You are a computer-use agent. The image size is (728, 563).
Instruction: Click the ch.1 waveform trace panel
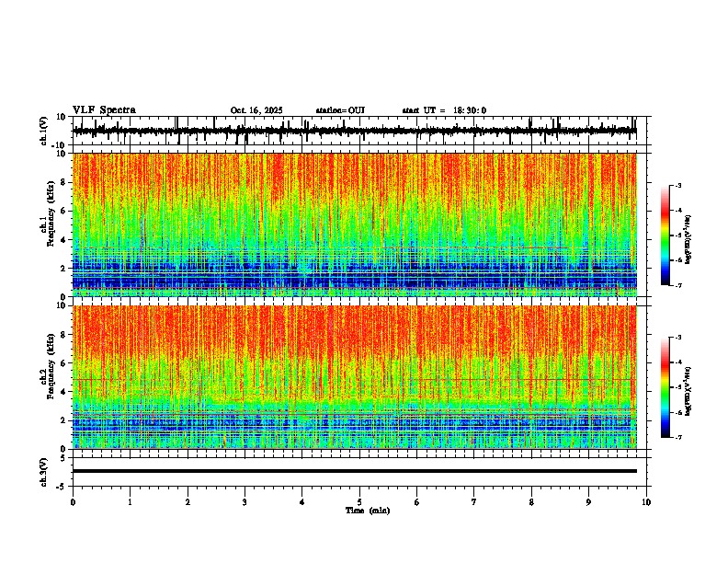click(x=361, y=131)
